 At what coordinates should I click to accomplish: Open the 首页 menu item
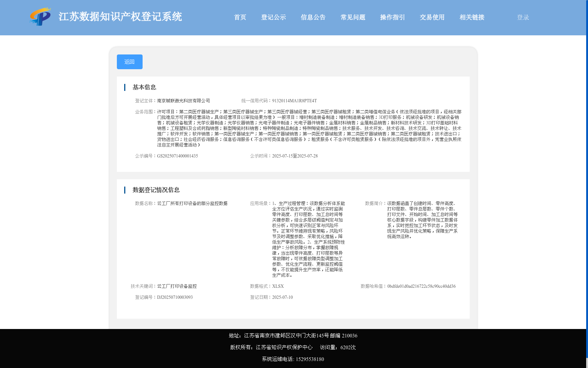(x=240, y=17)
